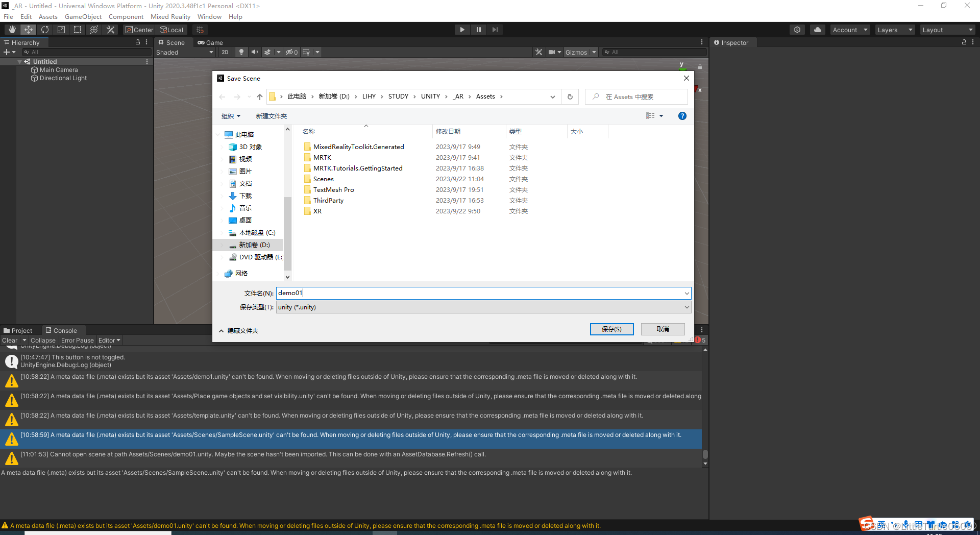Click Clear in Console toolbar
This screenshot has width=980, height=535.
click(x=10, y=341)
